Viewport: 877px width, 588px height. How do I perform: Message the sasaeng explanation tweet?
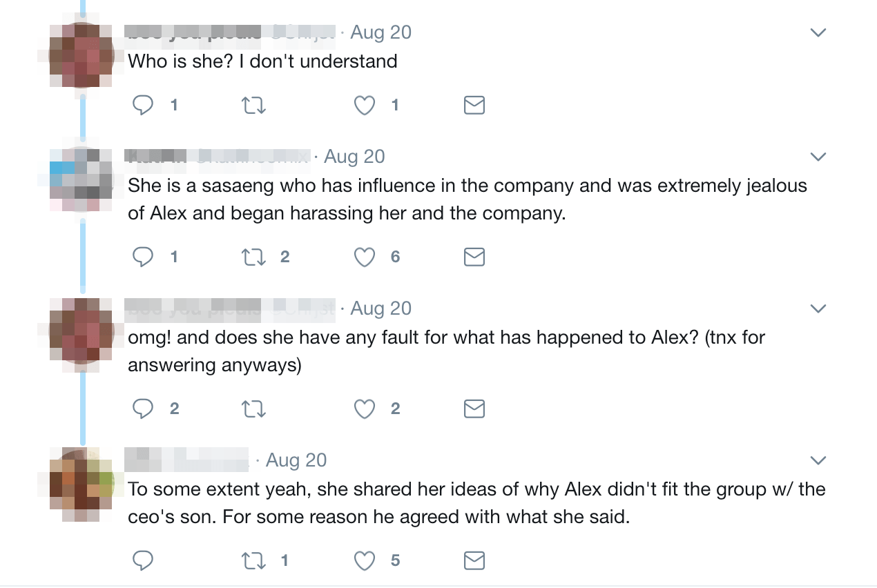pyautogui.click(x=474, y=257)
